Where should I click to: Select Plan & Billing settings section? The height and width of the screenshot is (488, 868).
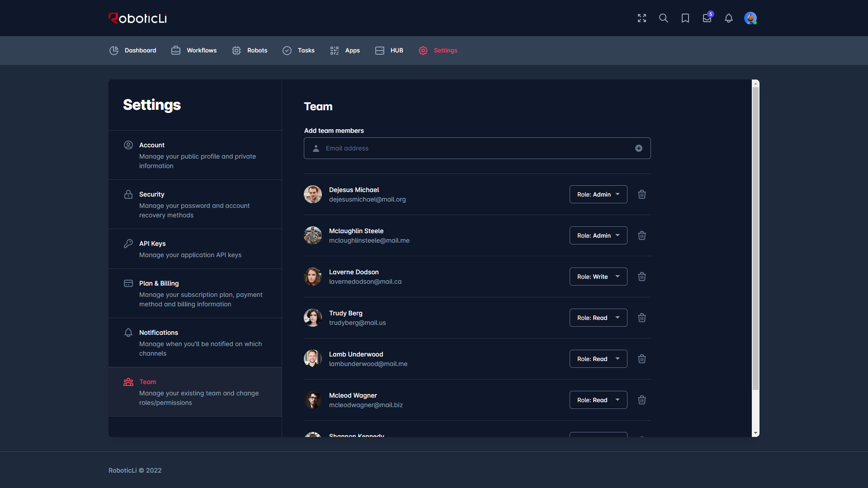(195, 293)
